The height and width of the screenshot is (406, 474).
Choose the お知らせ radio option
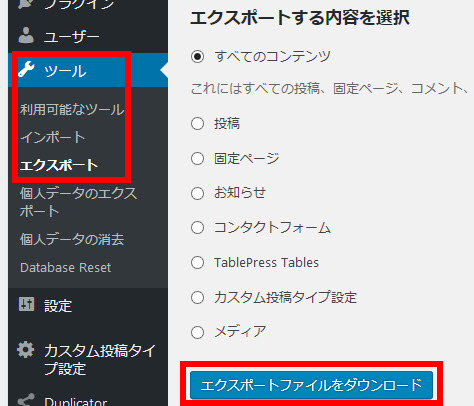(198, 193)
